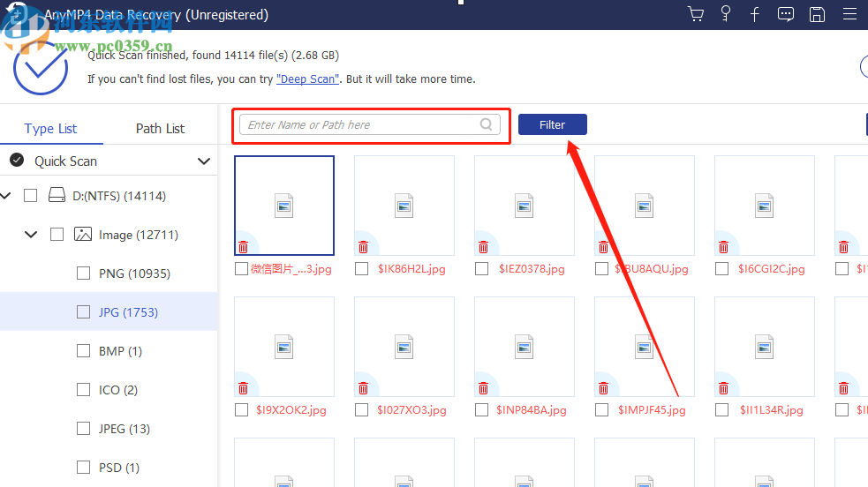
Task: Open the shopping cart purchase icon
Action: tap(695, 14)
